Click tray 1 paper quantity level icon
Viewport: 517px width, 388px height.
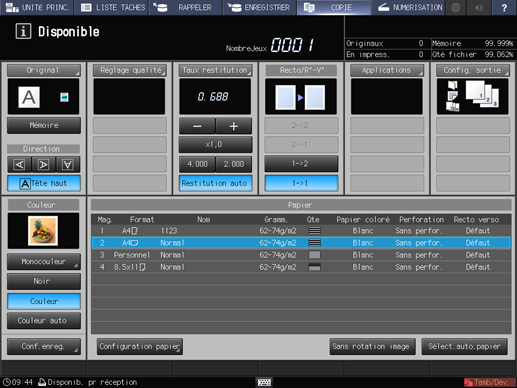click(x=314, y=231)
